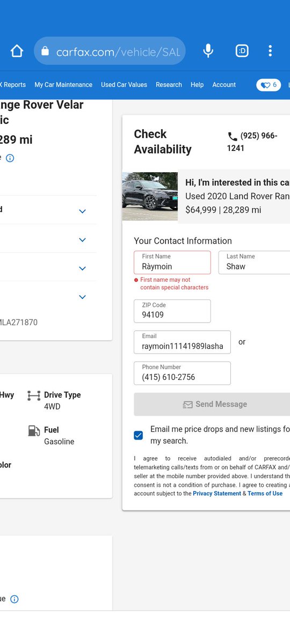This screenshot has height=644, width=290.
Task: Click the Phone Number field
Action: pos(182,374)
